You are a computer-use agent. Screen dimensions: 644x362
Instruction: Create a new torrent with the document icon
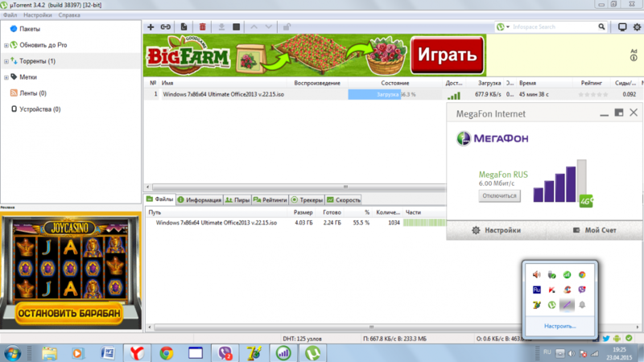click(x=184, y=27)
